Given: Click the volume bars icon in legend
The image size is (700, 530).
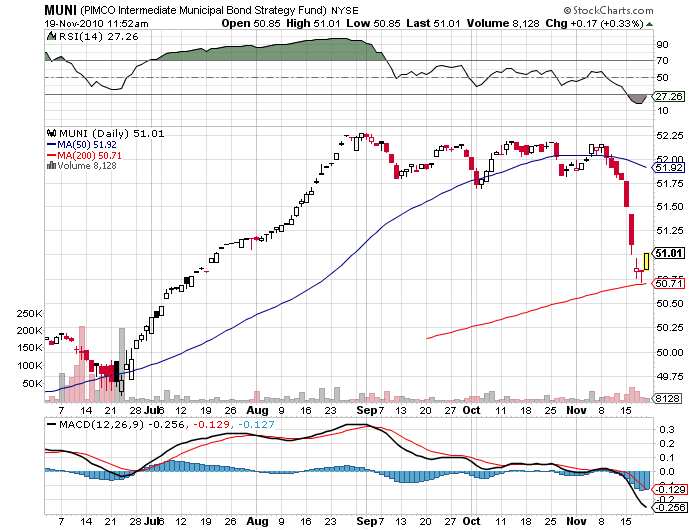Looking at the screenshot, I should click(x=51, y=166).
